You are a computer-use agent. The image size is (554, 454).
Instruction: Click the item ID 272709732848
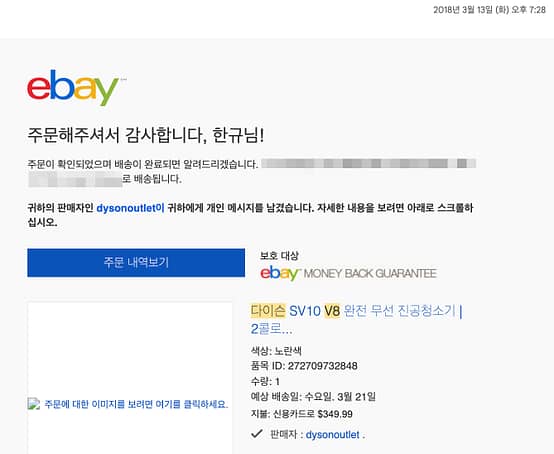tap(322, 366)
